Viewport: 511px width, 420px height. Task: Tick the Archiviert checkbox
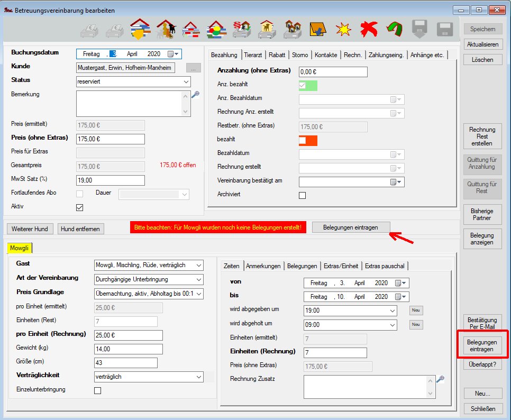coord(303,195)
